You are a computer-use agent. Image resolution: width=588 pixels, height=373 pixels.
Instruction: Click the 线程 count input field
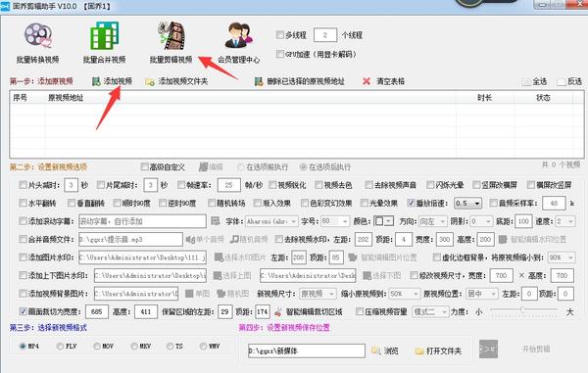324,35
